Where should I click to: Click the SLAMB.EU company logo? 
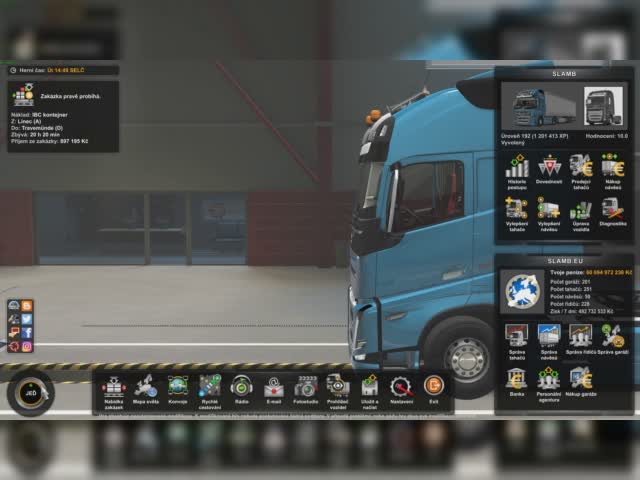[x=522, y=291]
